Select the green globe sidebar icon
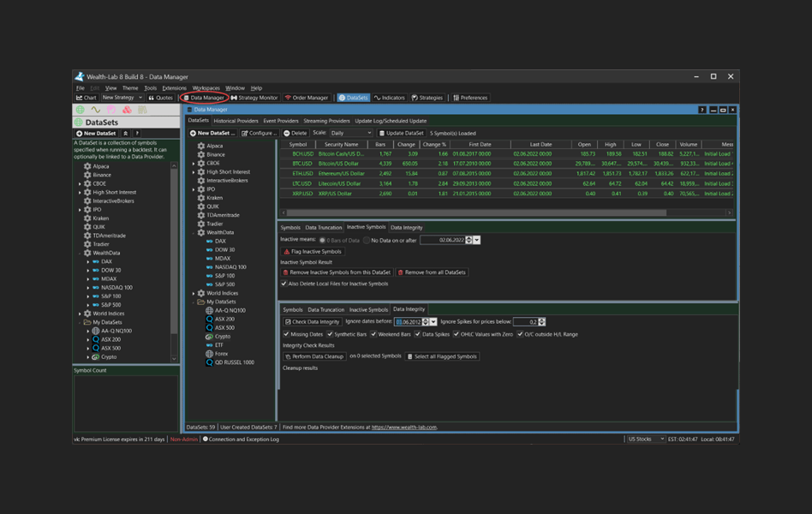 81,110
